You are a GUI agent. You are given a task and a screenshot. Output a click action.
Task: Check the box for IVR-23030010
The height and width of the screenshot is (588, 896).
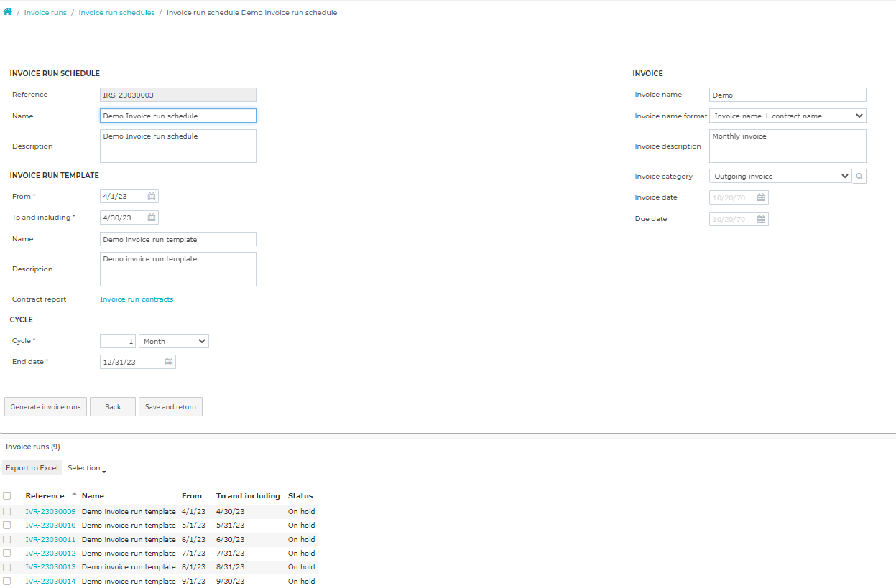[7, 526]
